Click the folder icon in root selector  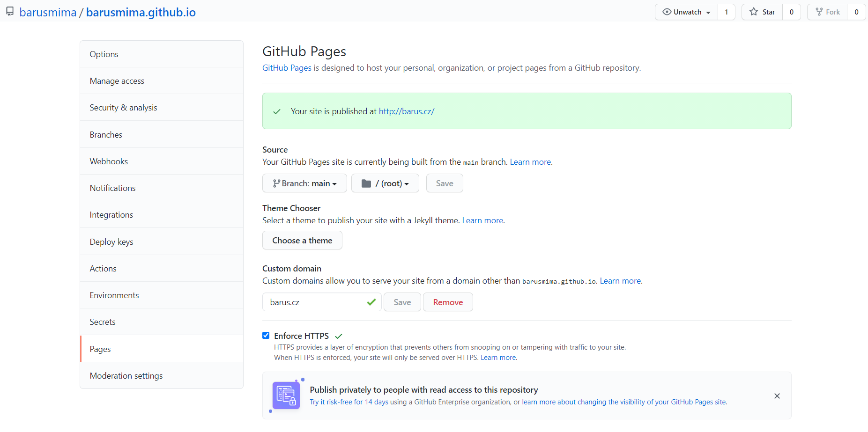366,183
